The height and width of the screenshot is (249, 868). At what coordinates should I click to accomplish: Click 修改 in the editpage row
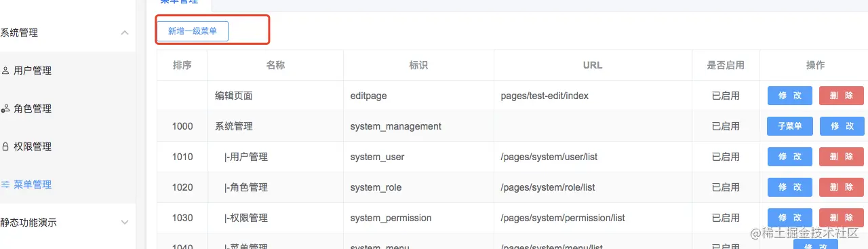pyautogui.click(x=790, y=96)
